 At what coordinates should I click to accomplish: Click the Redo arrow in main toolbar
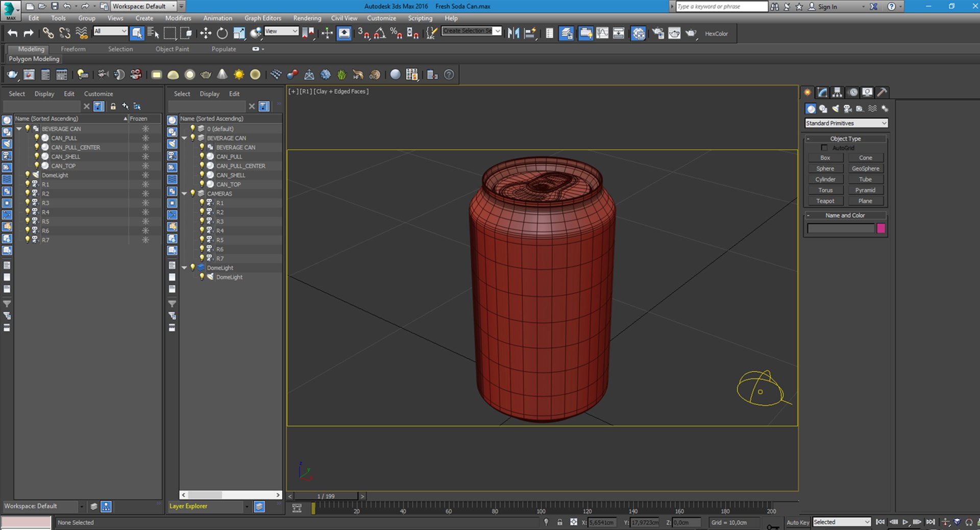29,34
